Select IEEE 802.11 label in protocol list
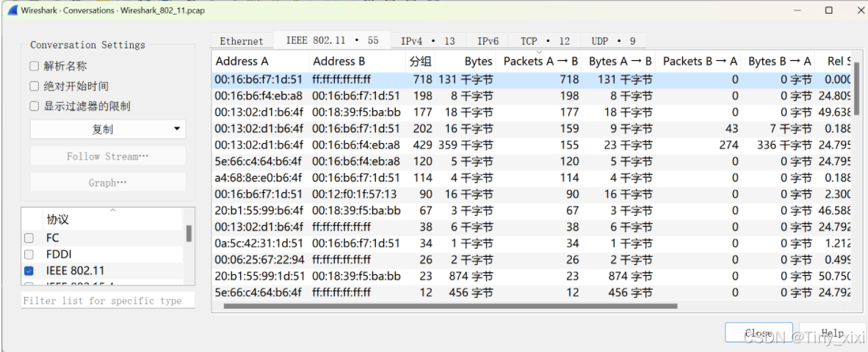Screen dimensions: 868x352 click(76, 271)
